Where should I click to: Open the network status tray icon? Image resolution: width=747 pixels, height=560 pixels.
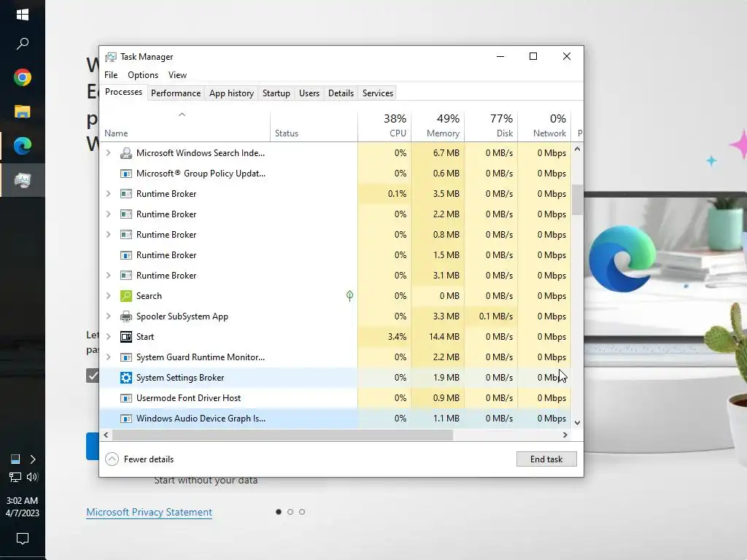click(15, 477)
